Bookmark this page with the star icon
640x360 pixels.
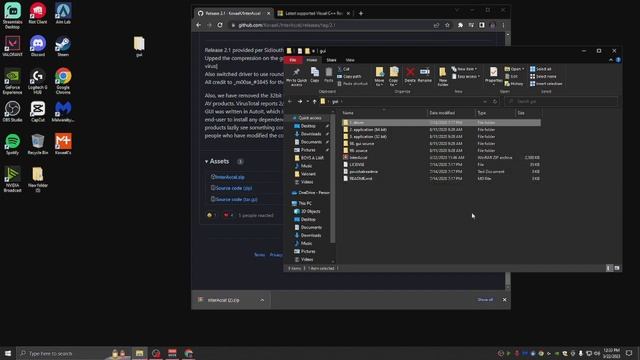click(x=447, y=25)
